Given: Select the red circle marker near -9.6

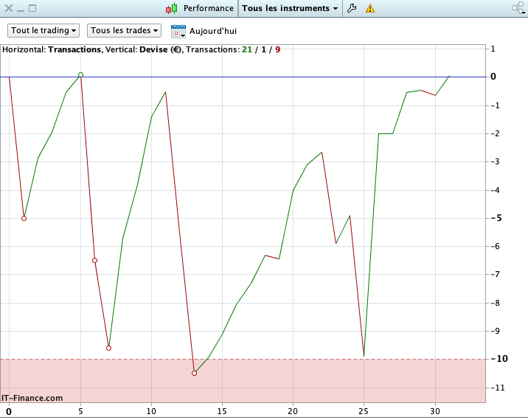Looking at the screenshot, I should click(x=108, y=349).
